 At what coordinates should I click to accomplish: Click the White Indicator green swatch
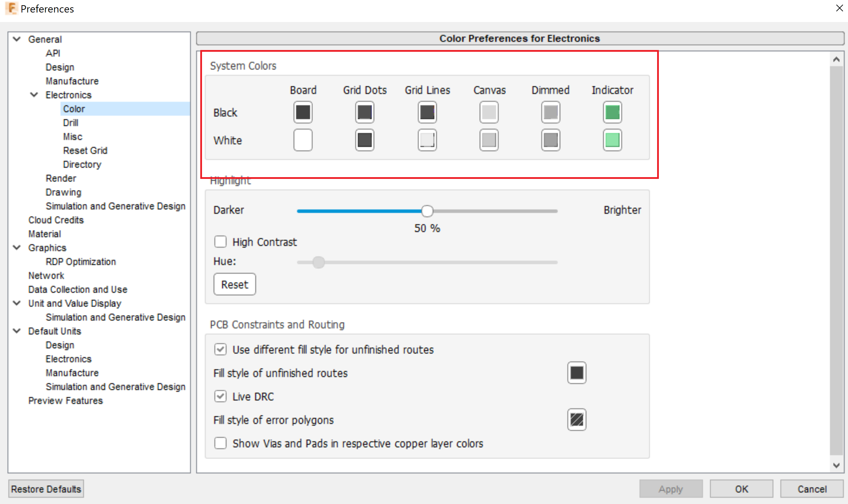(612, 140)
